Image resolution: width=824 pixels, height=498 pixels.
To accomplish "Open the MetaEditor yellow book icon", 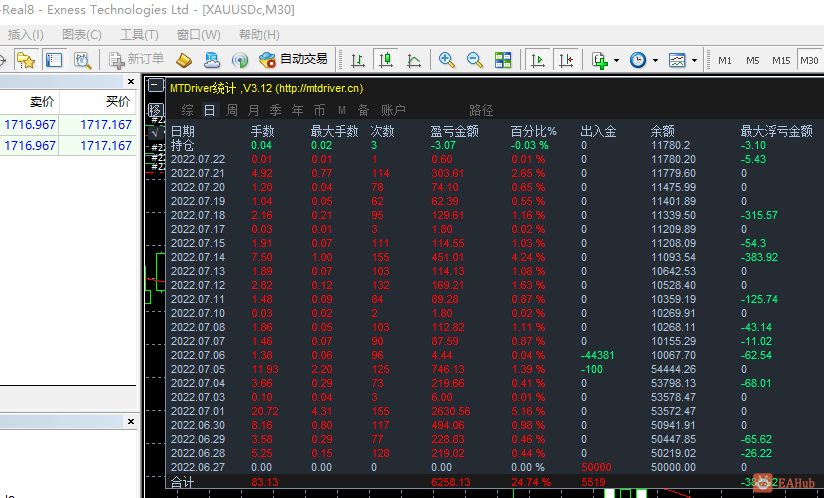I will [x=183, y=60].
